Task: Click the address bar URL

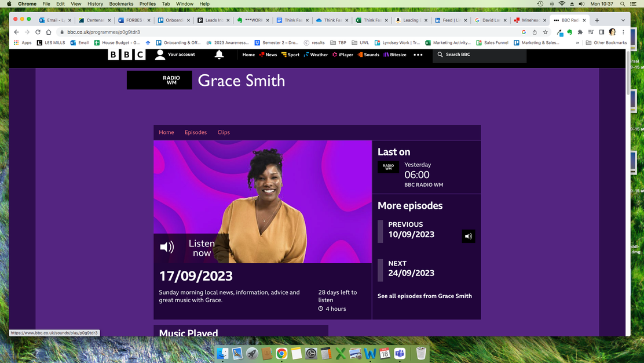Action: click(104, 32)
